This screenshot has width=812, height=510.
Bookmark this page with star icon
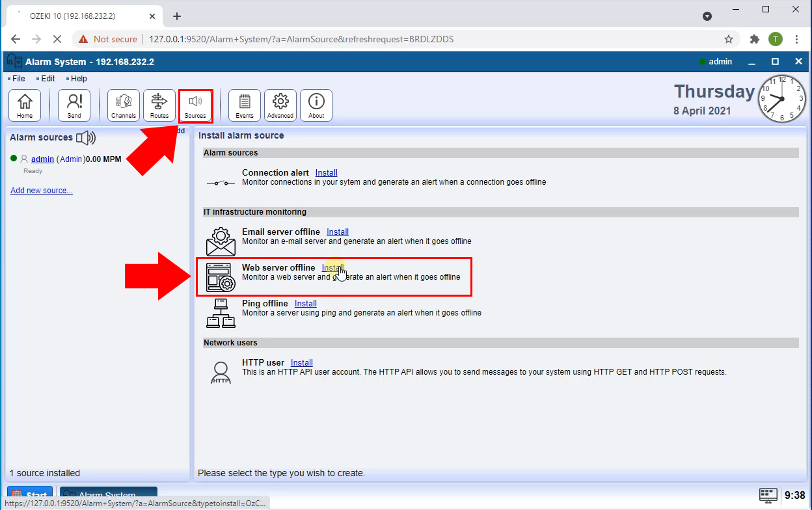click(729, 39)
